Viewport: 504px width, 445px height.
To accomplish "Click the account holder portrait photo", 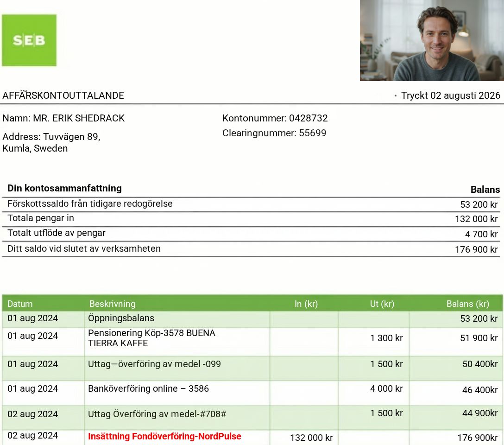I will click(432, 40).
